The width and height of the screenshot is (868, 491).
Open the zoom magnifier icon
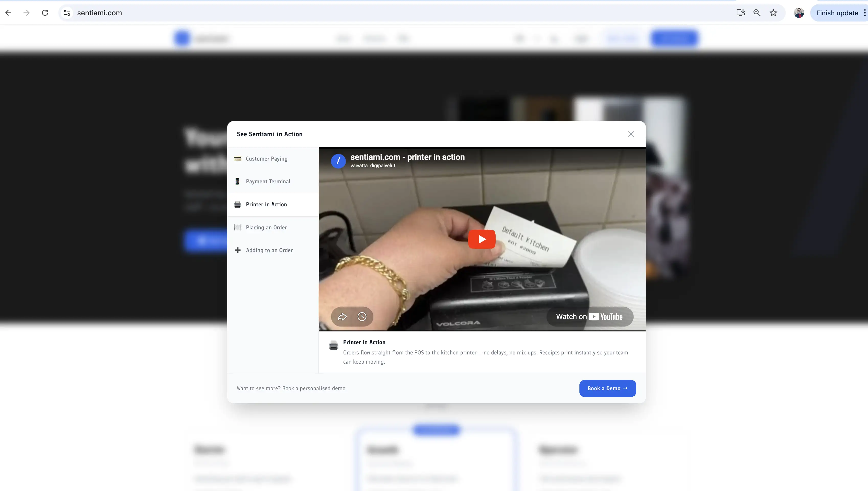757,13
